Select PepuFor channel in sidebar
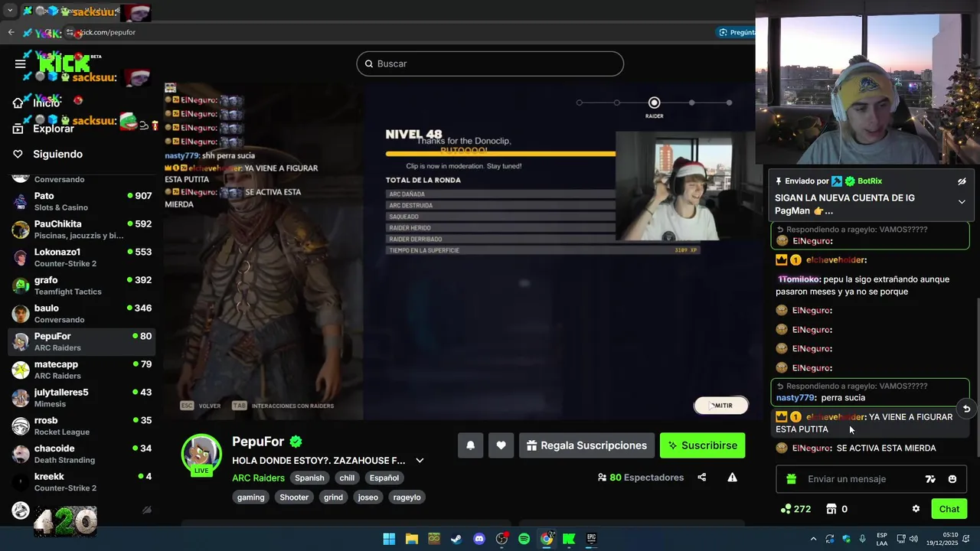 pyautogui.click(x=81, y=341)
